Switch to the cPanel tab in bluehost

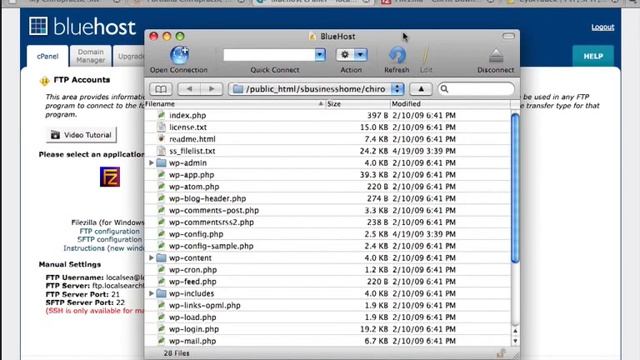click(x=47, y=56)
